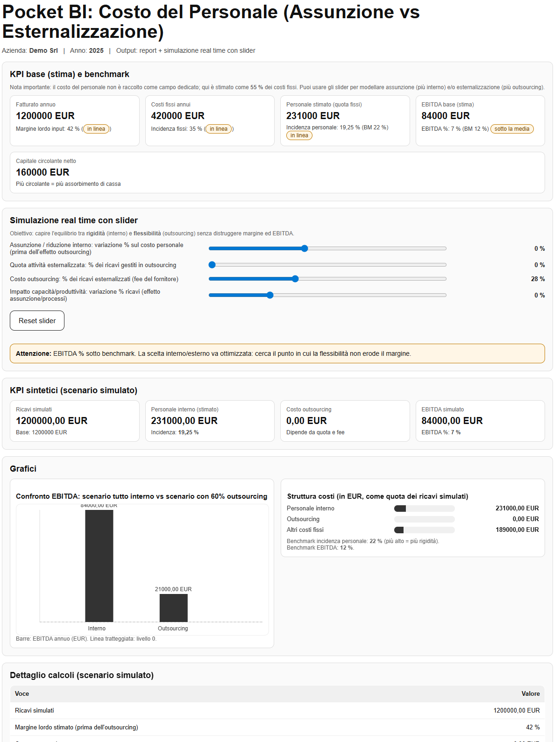560x742 pixels.
Task: Select the Capitale circolante netto card
Action: 277,172
